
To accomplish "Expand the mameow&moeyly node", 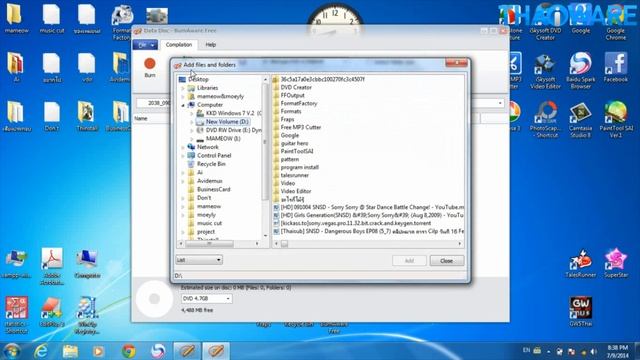I will pos(183,97).
